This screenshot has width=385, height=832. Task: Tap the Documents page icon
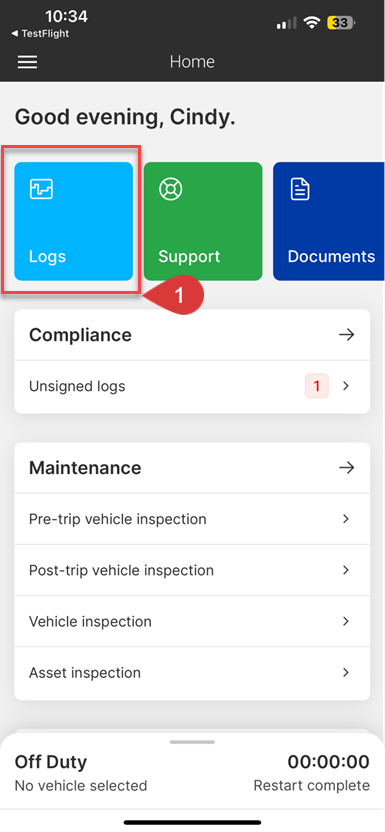300,189
